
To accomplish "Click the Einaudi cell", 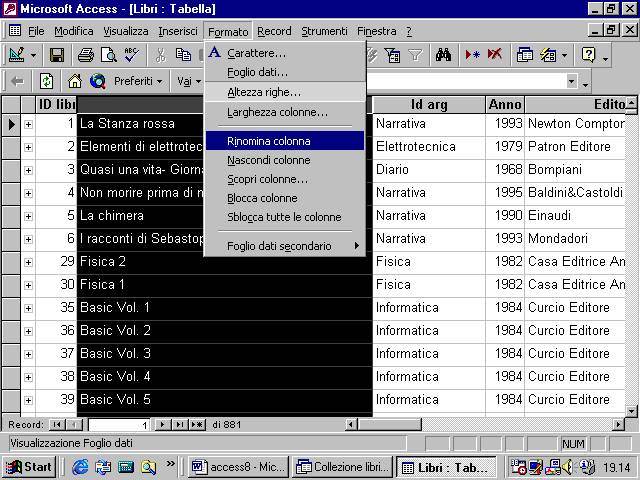I will click(575, 216).
